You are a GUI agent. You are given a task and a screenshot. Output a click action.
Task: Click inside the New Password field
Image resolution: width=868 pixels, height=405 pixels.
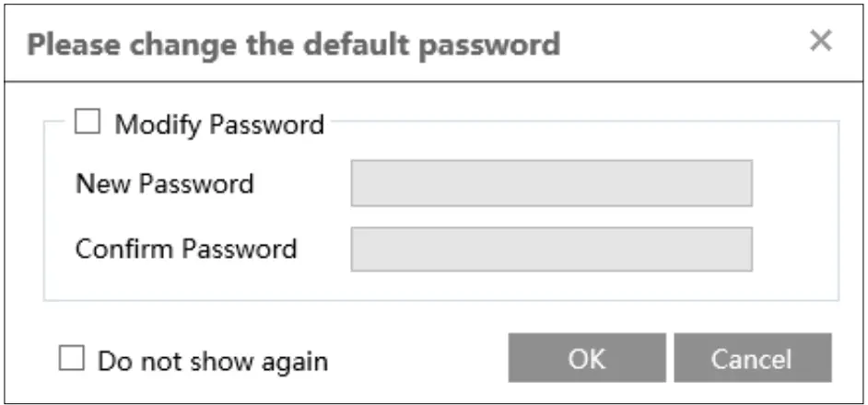551,183
